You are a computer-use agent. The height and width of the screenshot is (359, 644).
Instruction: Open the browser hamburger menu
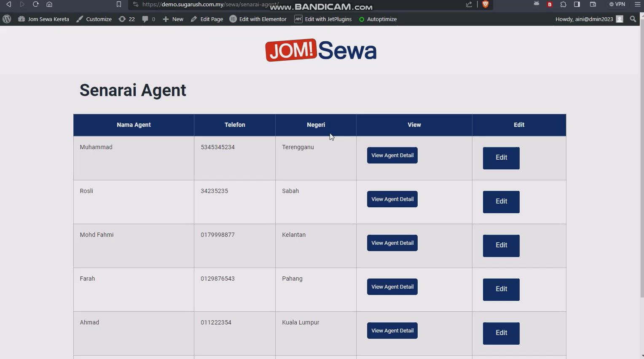[x=637, y=5]
